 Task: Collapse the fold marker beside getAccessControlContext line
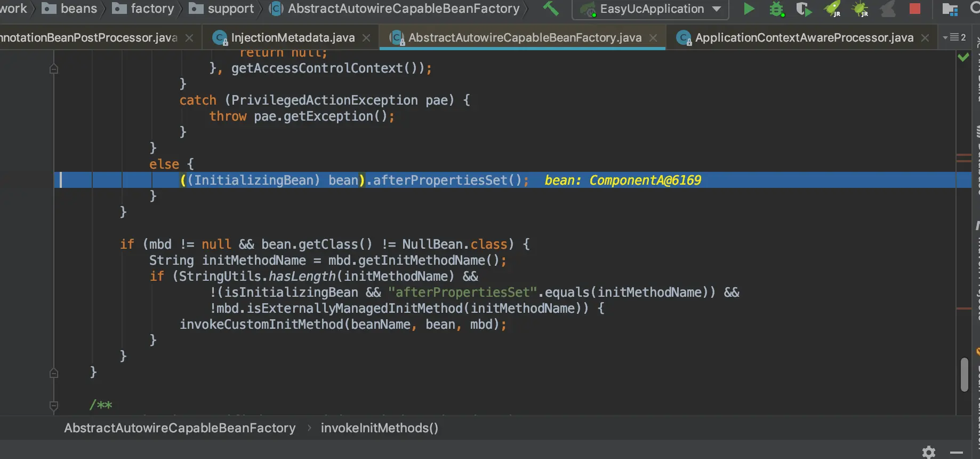tap(54, 68)
